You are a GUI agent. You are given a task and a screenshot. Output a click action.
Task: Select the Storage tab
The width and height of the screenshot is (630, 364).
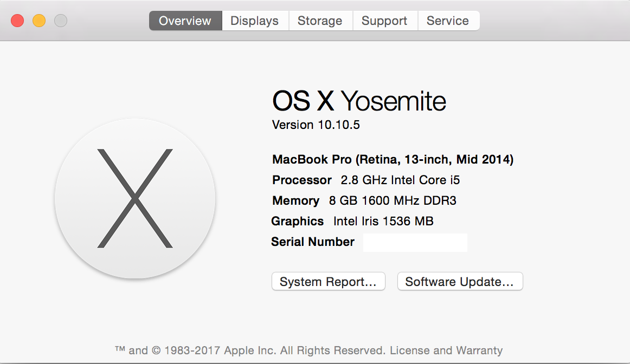(x=320, y=21)
